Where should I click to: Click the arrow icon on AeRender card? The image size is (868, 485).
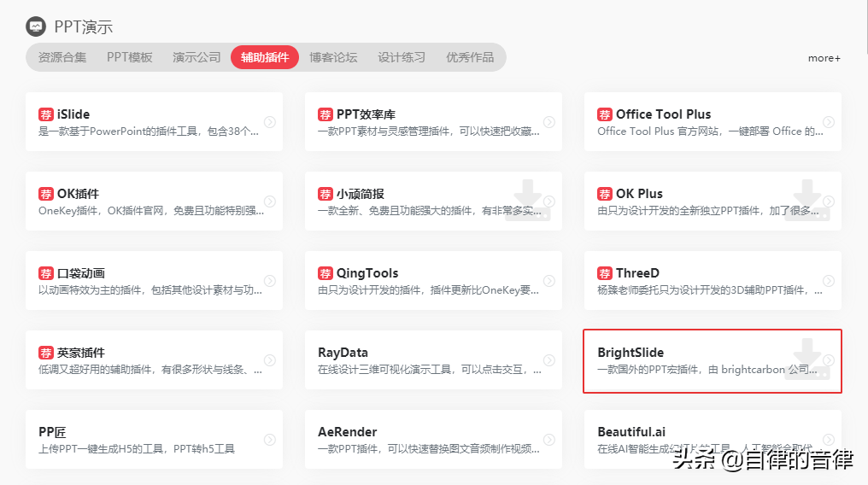coord(549,440)
